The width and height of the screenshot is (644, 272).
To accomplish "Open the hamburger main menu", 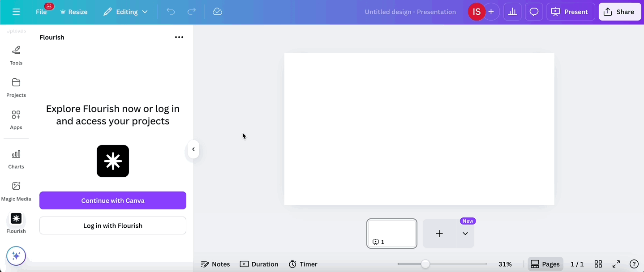I will pos(16,12).
